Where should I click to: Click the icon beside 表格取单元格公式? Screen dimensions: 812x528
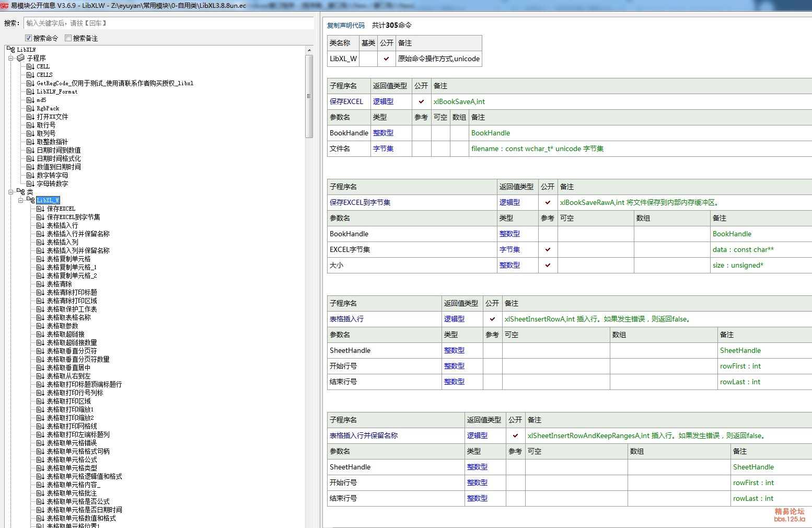click(x=40, y=460)
